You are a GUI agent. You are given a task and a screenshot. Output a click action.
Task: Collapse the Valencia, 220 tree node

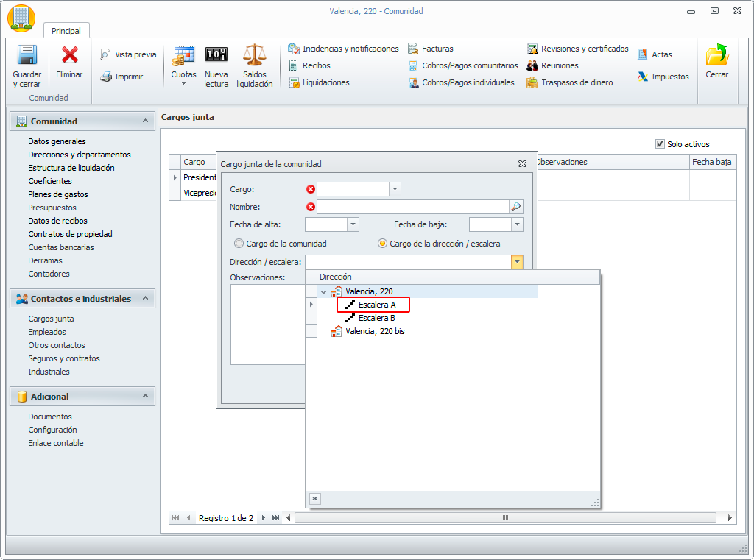coord(324,292)
